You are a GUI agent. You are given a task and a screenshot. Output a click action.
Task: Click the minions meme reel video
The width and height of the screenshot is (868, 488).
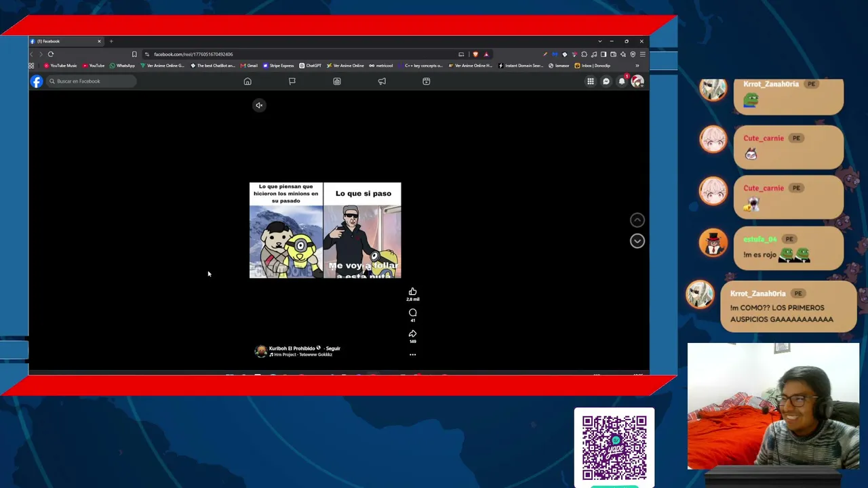(x=325, y=230)
